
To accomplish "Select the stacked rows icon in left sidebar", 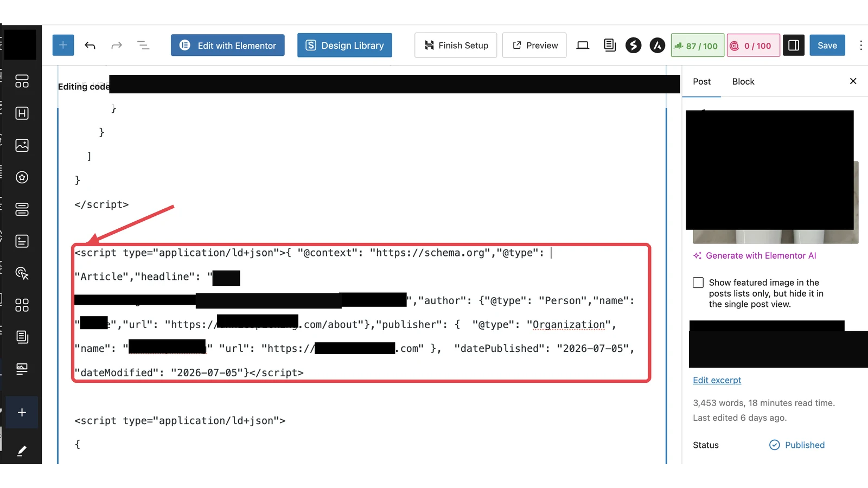I will point(22,209).
